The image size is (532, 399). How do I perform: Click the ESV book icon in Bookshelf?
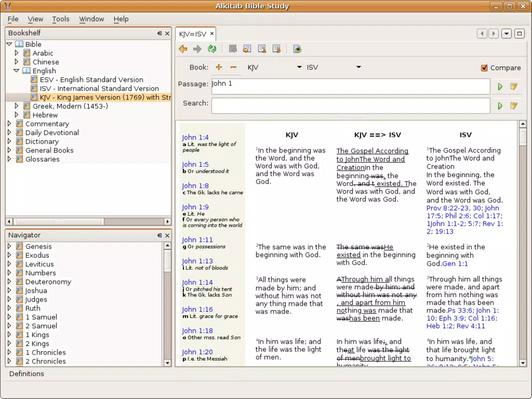pos(33,79)
